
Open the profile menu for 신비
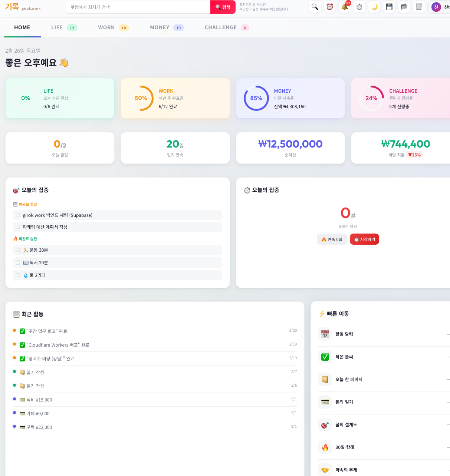436,7
